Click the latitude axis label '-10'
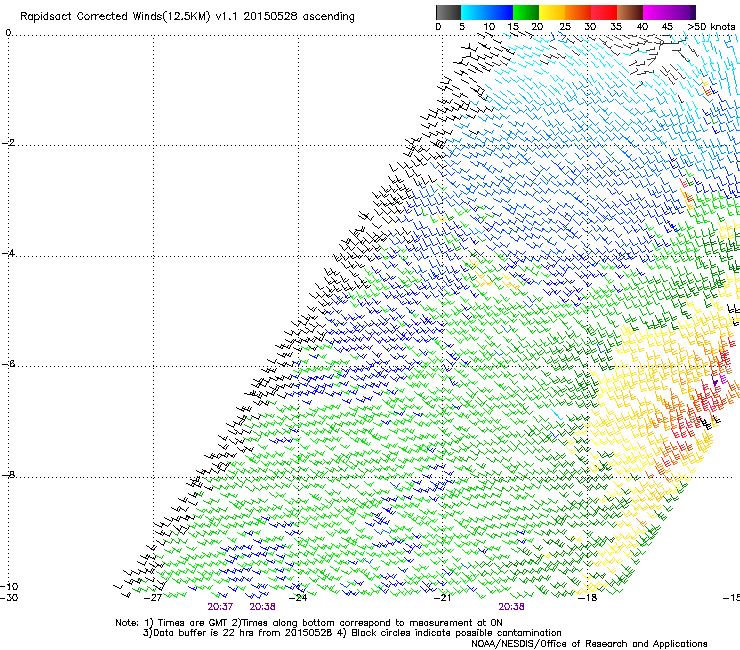 click(x=9, y=586)
